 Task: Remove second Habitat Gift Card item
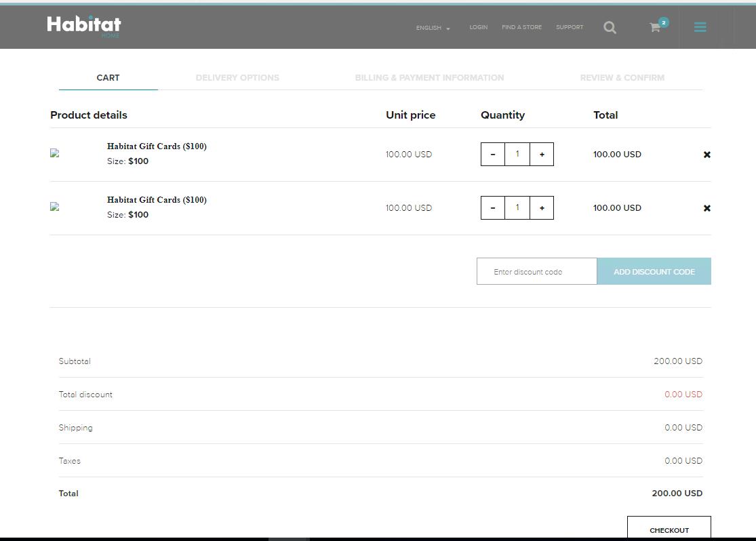[x=707, y=208]
